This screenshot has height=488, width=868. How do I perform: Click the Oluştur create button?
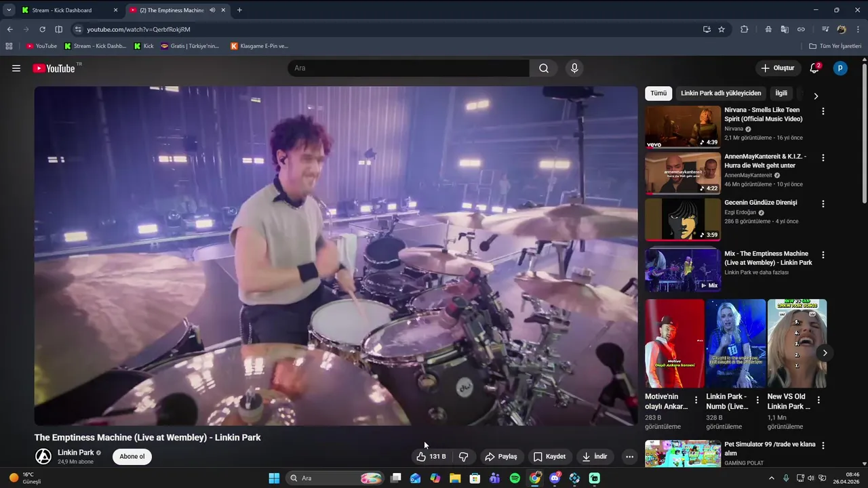coord(777,68)
